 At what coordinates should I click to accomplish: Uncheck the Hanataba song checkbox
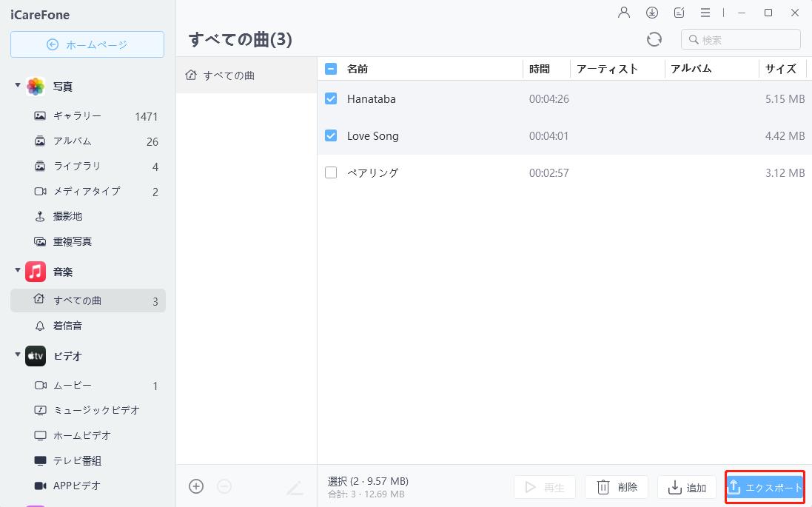click(330, 98)
